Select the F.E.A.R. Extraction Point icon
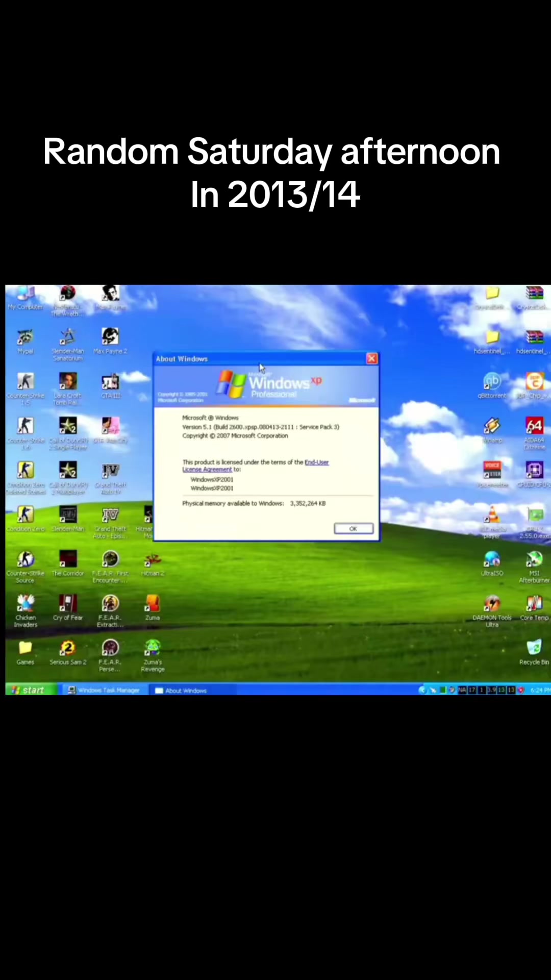Screen dimensions: 551x980 [110, 611]
